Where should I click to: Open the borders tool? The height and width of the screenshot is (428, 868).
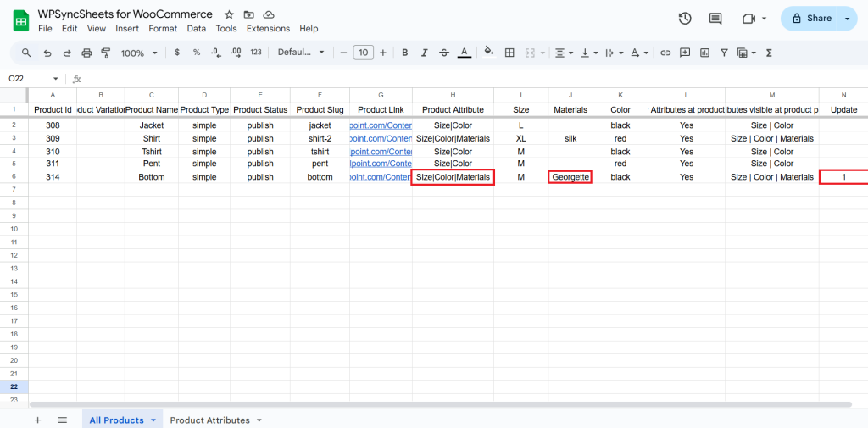pyautogui.click(x=509, y=53)
